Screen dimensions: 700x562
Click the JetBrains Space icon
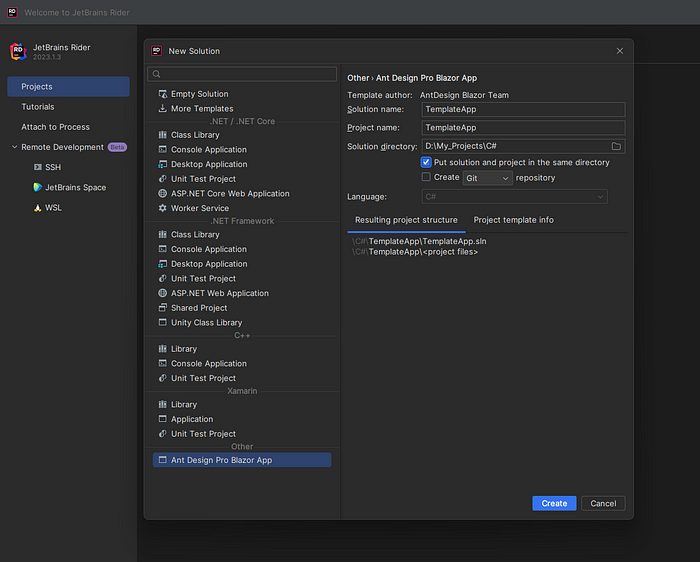click(38, 187)
